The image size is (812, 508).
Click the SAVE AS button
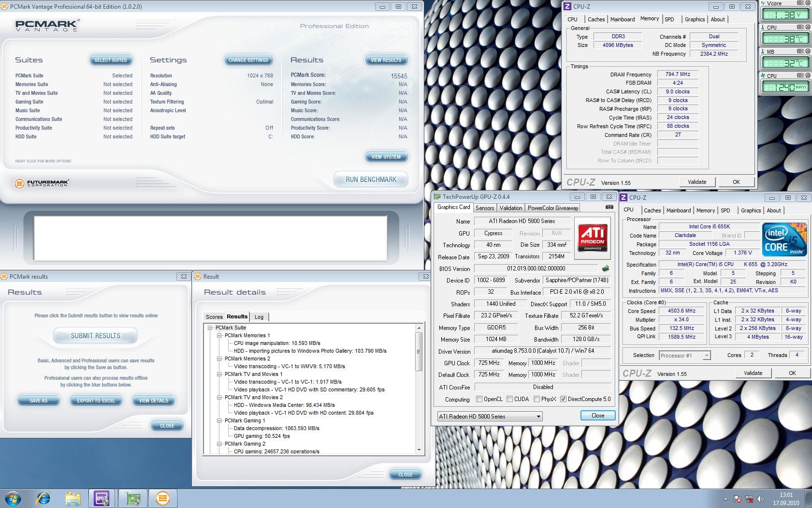[x=39, y=401]
